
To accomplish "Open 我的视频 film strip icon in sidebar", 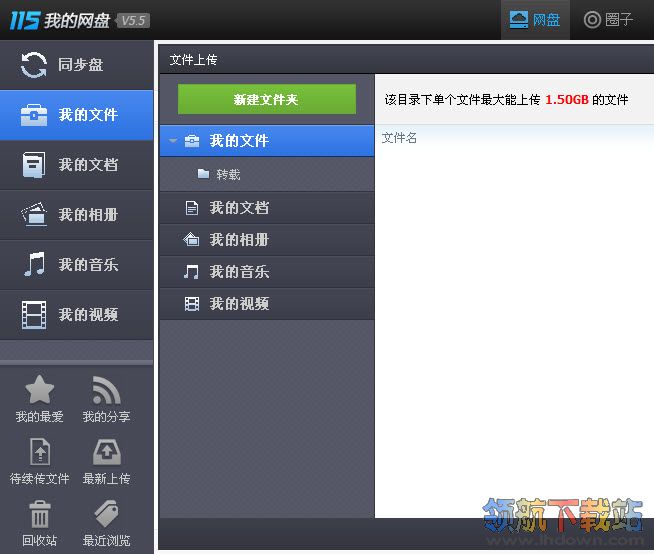I will [x=34, y=315].
